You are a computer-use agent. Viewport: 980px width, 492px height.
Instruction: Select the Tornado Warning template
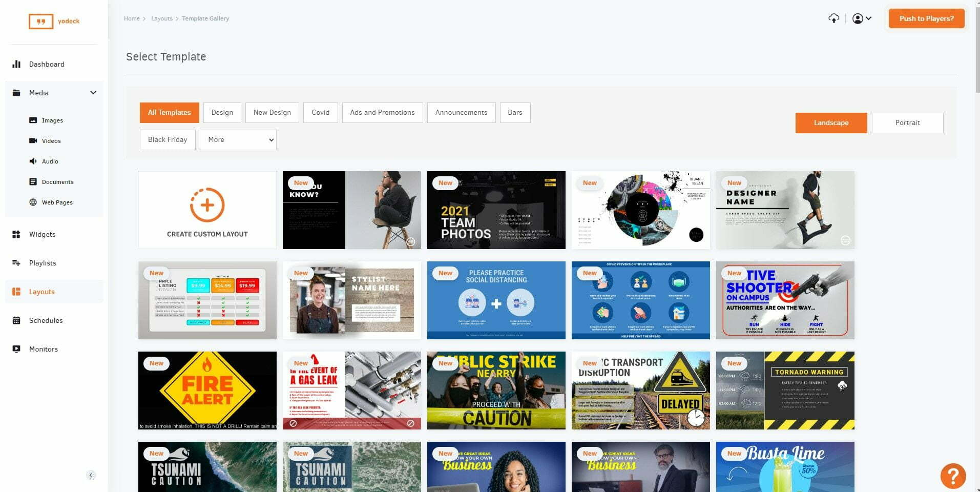pyautogui.click(x=785, y=391)
